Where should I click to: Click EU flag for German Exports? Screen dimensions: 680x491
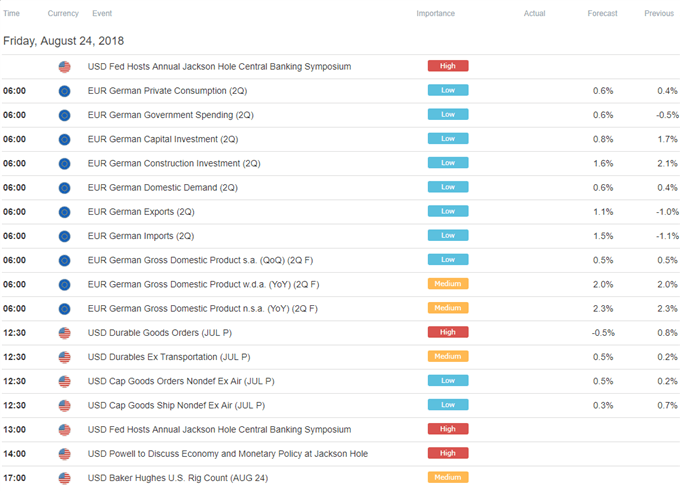tap(65, 212)
